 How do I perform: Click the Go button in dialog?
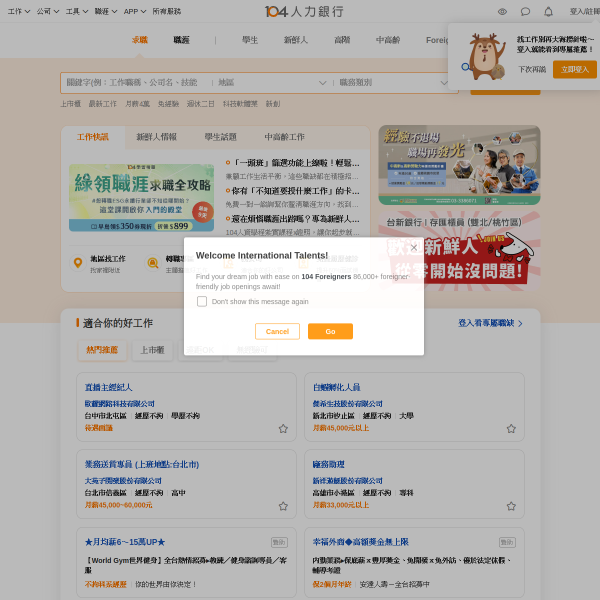[x=330, y=331]
